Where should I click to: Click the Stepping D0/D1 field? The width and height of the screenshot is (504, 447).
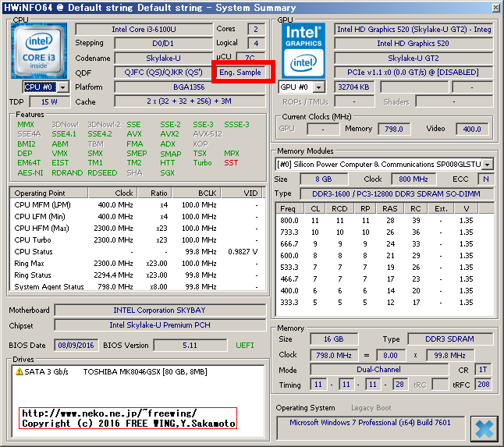163,43
